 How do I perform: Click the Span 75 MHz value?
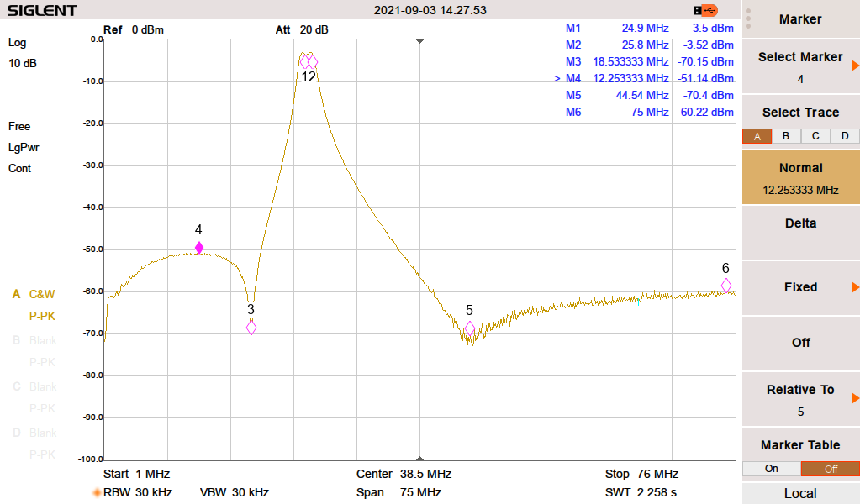click(x=398, y=492)
